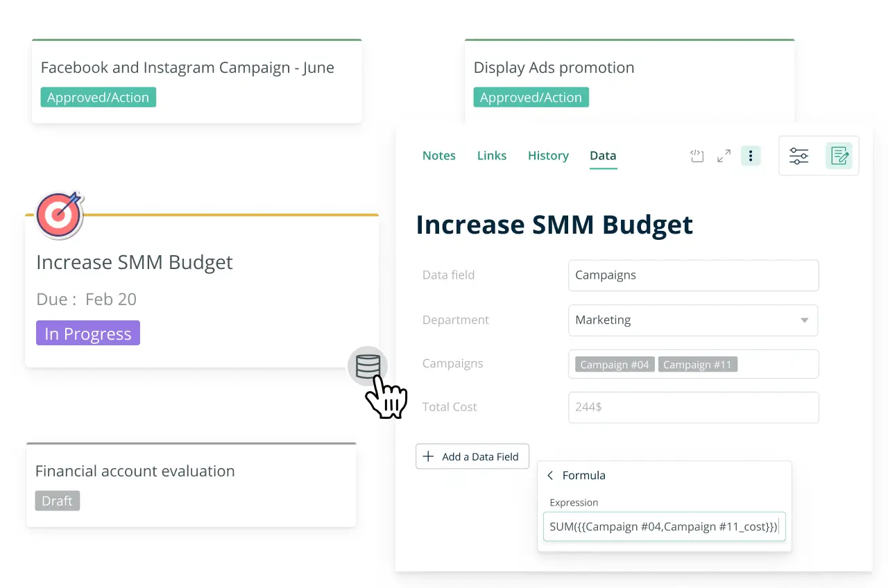This screenshot has height=588, width=888.
Task: Focus the formula Expression input
Action: 663,527
